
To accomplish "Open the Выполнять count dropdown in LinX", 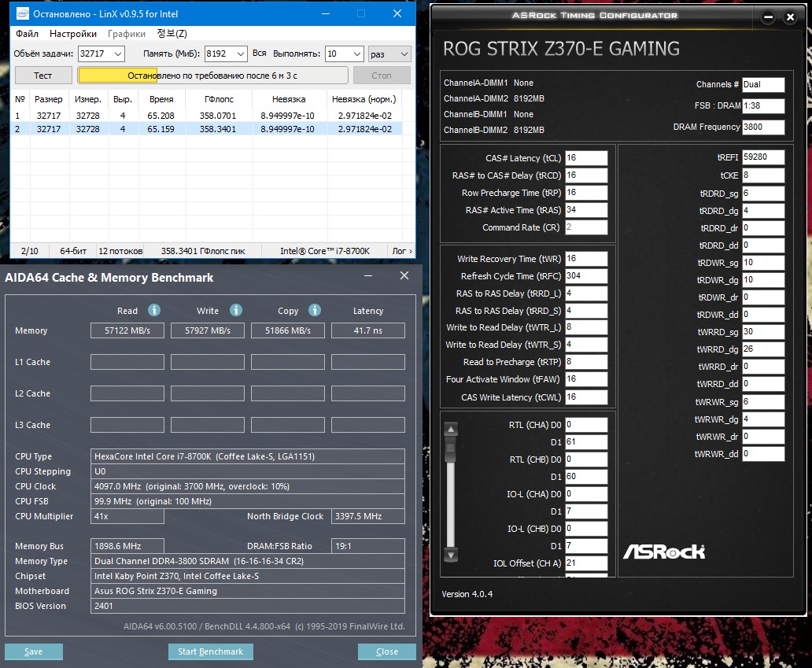I will [x=356, y=54].
